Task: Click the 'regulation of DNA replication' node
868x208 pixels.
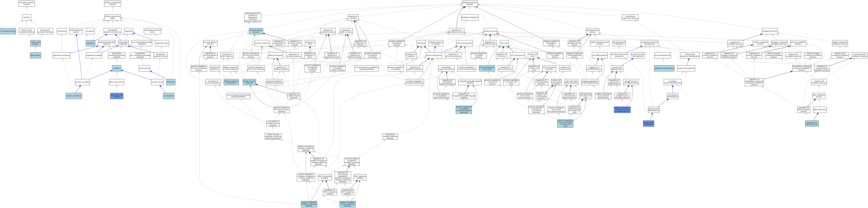Action: click(812, 123)
